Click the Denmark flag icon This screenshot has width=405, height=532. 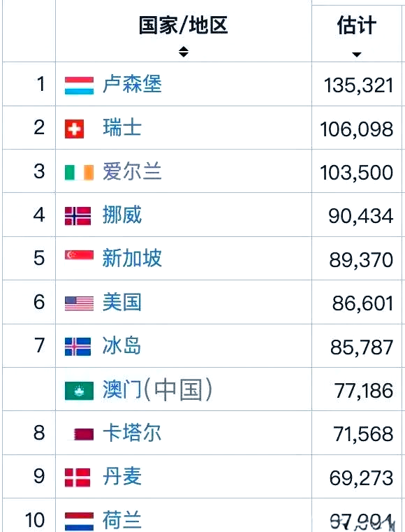point(78,477)
